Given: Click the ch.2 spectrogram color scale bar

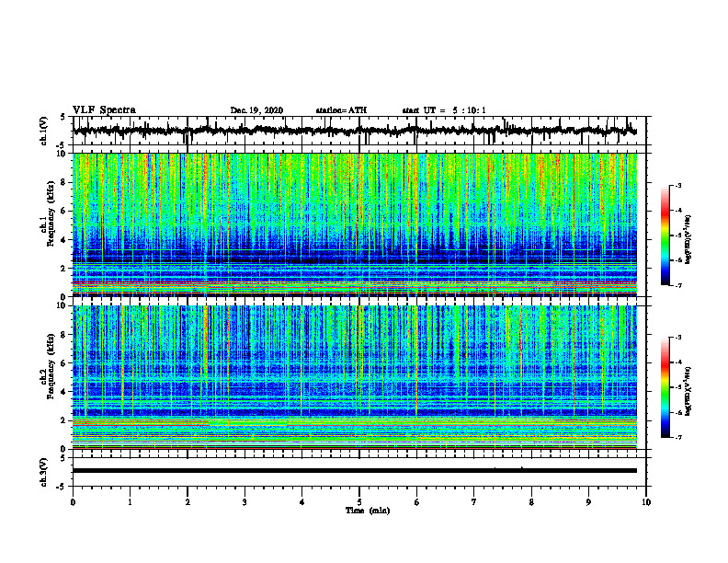Looking at the screenshot, I should pyautogui.click(x=665, y=387).
